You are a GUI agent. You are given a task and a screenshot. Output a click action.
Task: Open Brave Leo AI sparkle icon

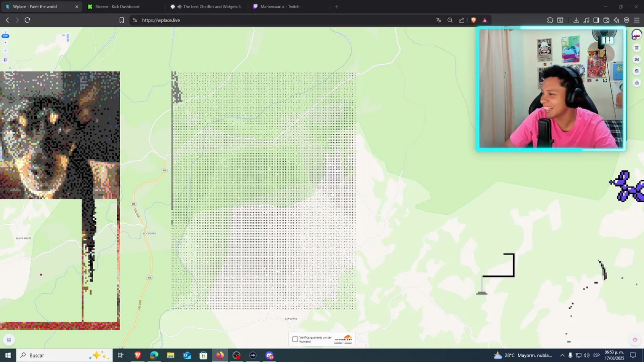click(x=616, y=20)
